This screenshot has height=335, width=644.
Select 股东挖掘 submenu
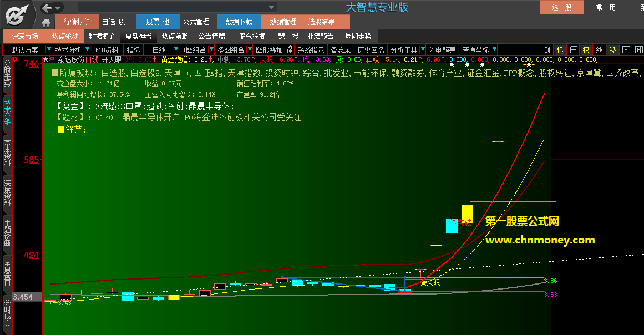(252, 36)
